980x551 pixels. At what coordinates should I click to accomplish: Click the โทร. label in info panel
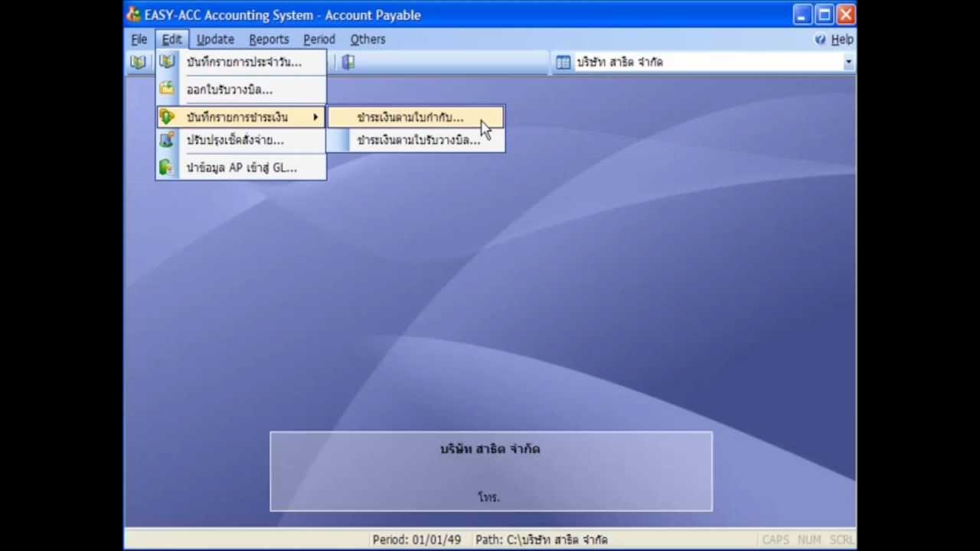488,497
